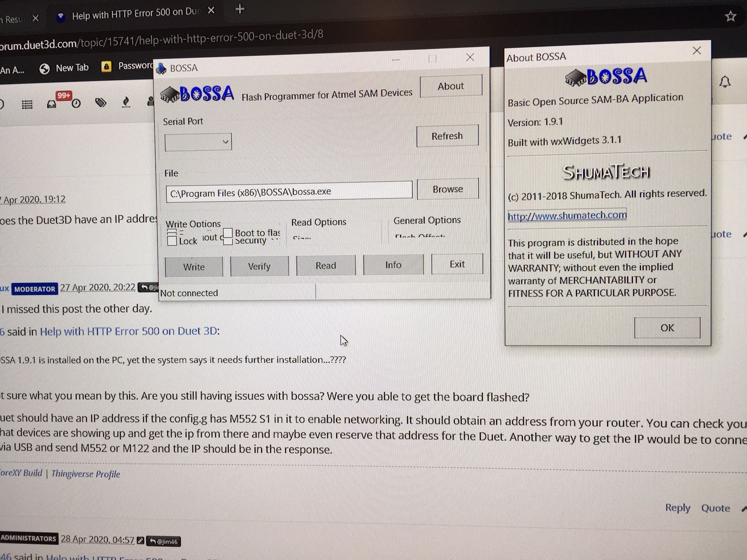The width and height of the screenshot is (747, 560).
Task: Click the edited pencil icon on administrator post
Action: [x=140, y=540]
